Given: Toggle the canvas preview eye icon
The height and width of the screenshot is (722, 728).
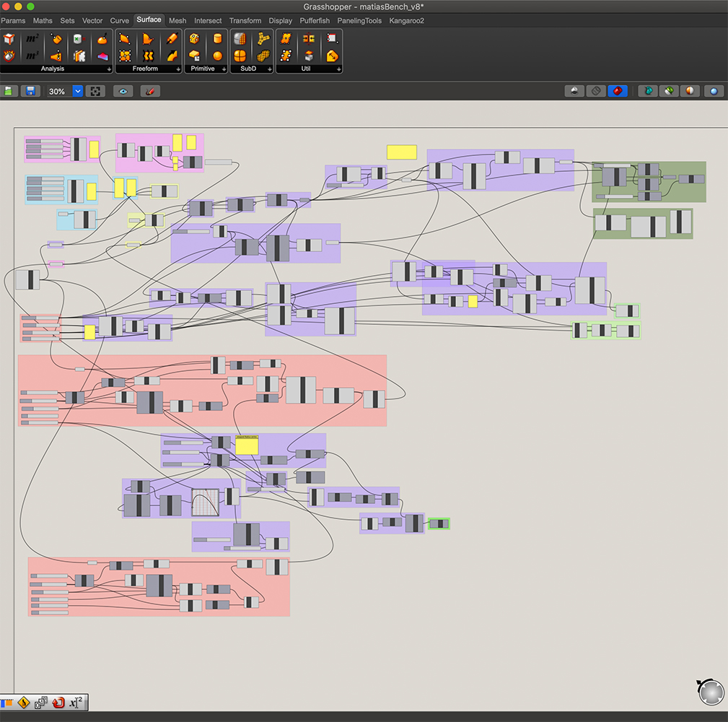Looking at the screenshot, I should click(x=123, y=92).
